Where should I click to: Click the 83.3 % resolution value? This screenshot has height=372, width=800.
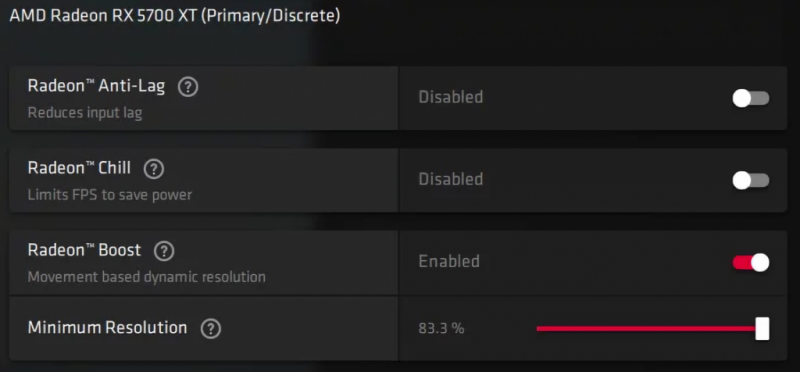pyautogui.click(x=441, y=329)
